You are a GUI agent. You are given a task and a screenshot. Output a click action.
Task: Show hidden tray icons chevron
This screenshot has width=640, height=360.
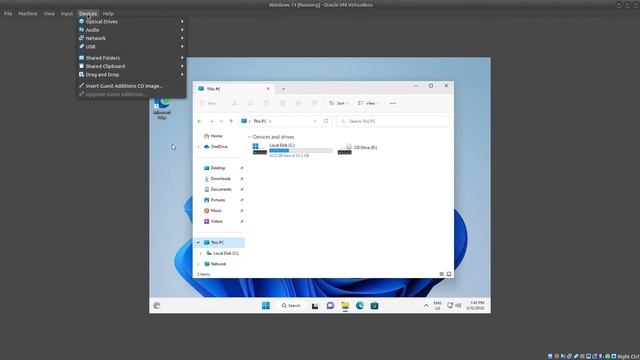[x=426, y=306]
